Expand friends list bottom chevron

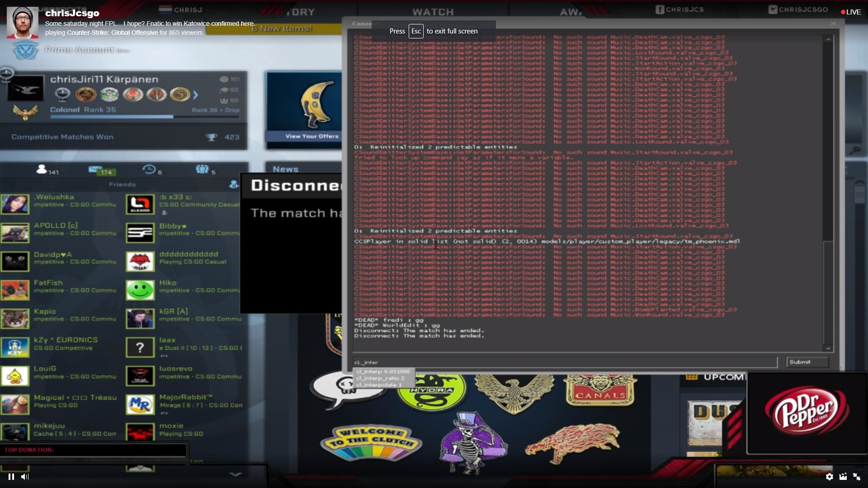(235, 474)
